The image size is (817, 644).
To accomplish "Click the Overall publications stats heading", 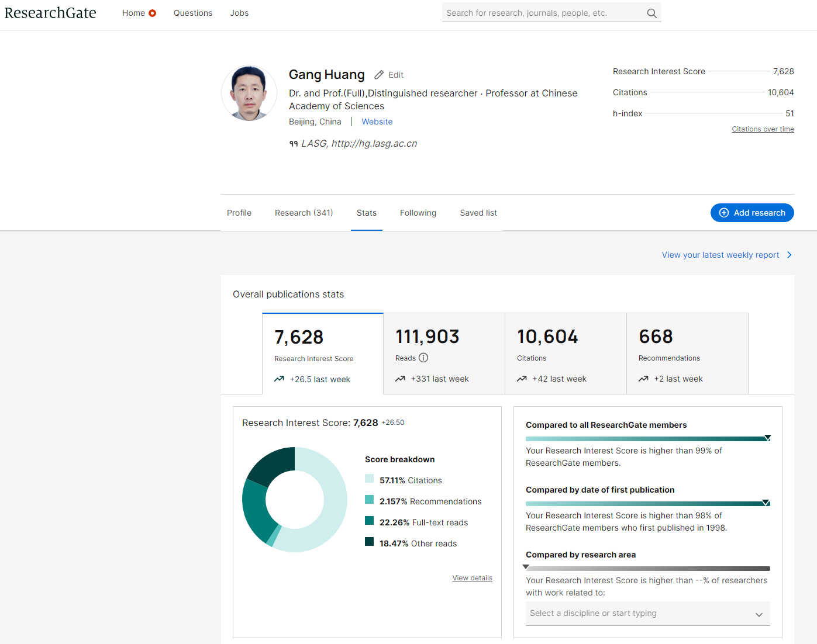I will pos(288,295).
